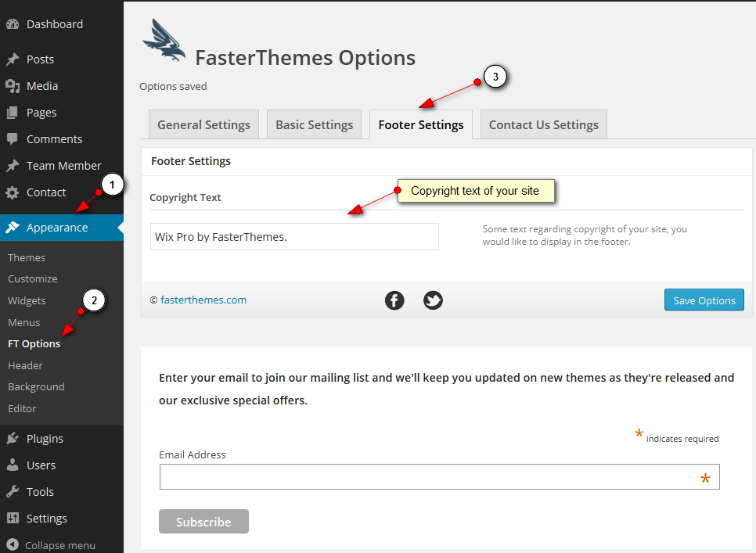This screenshot has width=756, height=553.
Task: Select the Footer Settings tab
Action: click(421, 125)
